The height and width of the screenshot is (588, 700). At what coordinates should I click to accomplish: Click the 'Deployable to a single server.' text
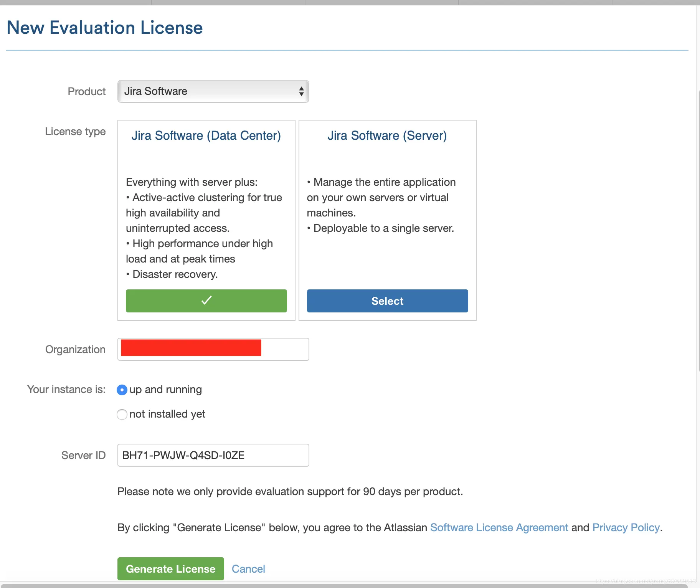[x=384, y=228]
